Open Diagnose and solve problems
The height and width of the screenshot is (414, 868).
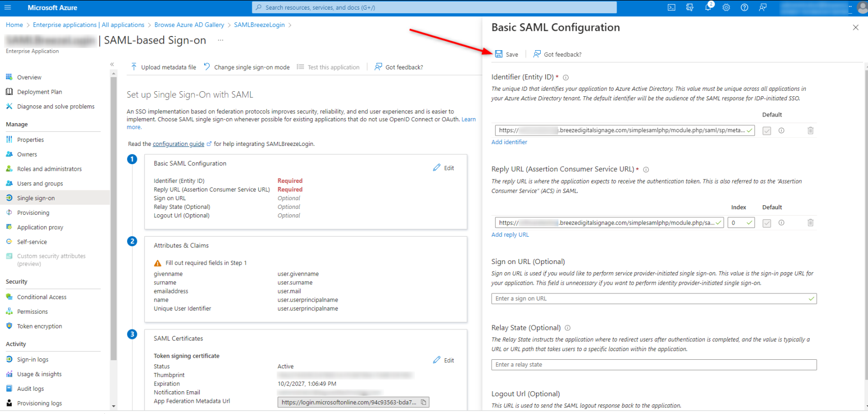56,107
